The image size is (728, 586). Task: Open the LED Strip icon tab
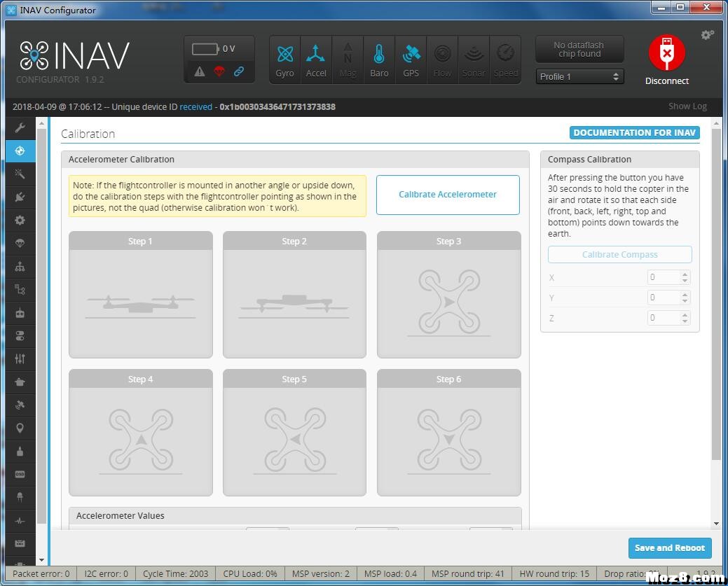click(20, 497)
